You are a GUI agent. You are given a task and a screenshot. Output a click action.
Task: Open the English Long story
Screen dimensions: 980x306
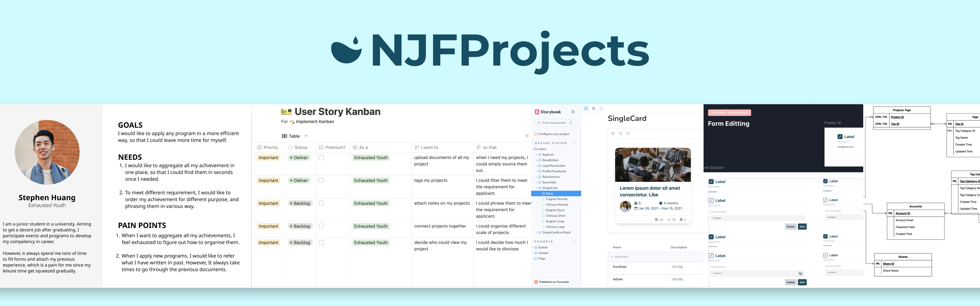pos(553,221)
